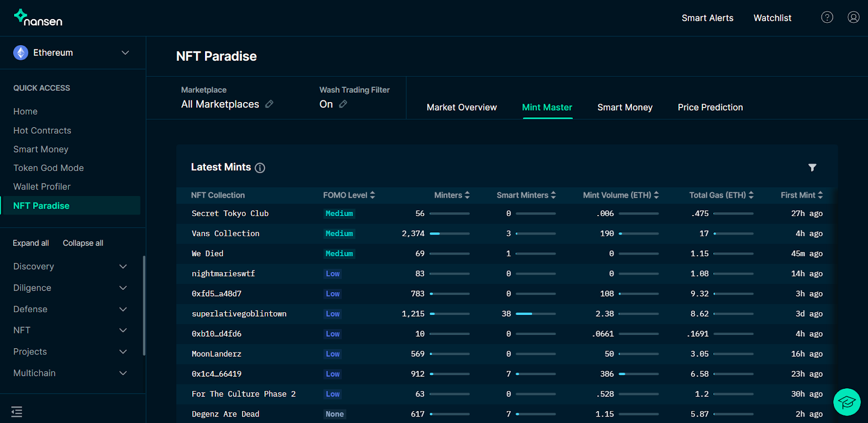Click the Latest Mints info icon
868x423 pixels.
[260, 168]
